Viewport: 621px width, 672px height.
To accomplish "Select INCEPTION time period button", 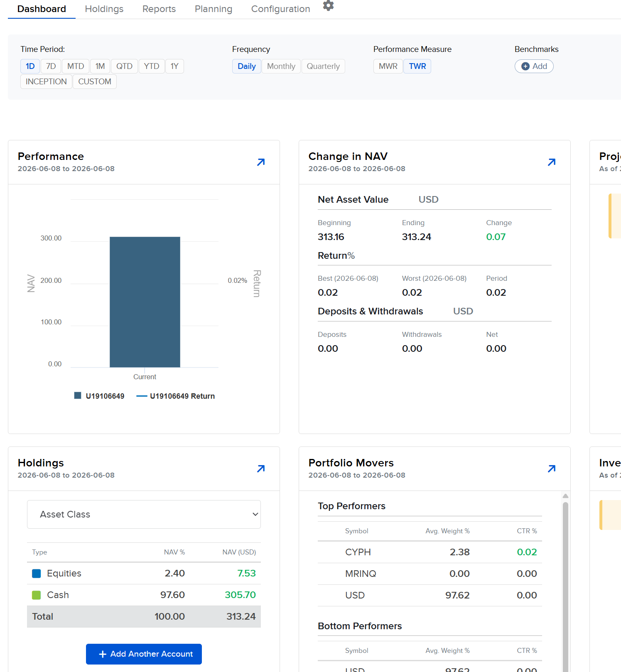I will point(46,82).
